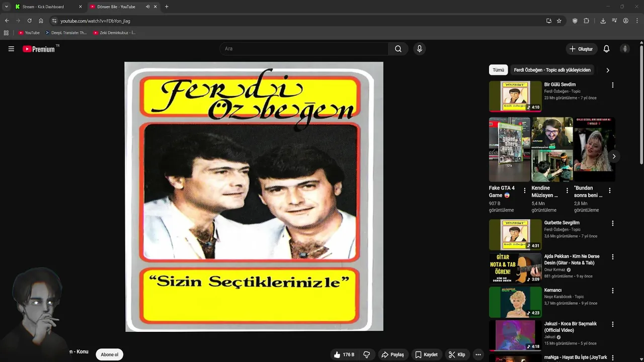The height and width of the screenshot is (362, 644).
Task: Click the Ferdi Özbeğen album video player
Action: pos(254,197)
